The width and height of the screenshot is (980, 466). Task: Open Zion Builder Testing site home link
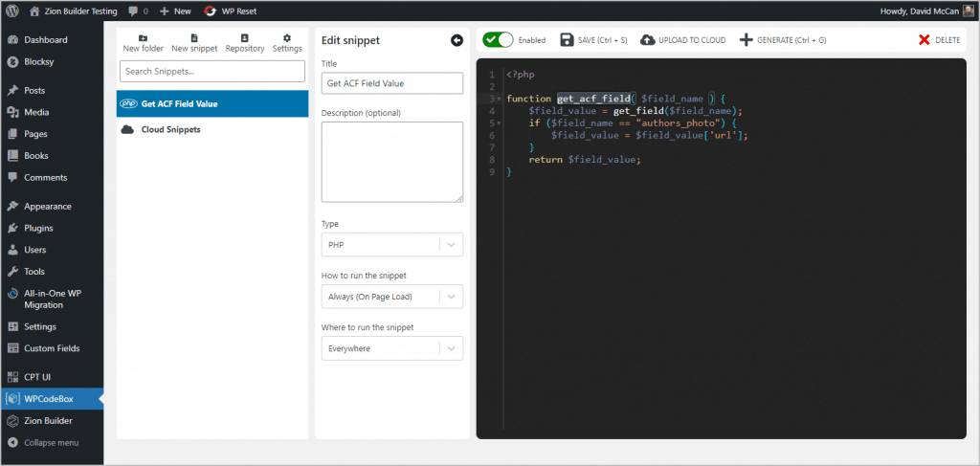(73, 11)
